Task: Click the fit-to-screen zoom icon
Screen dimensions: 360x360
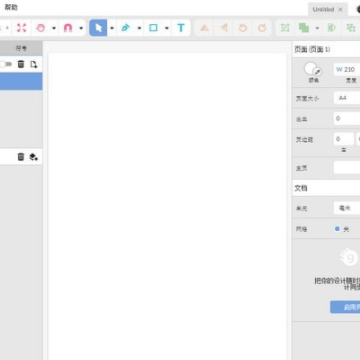Action: coord(21,28)
